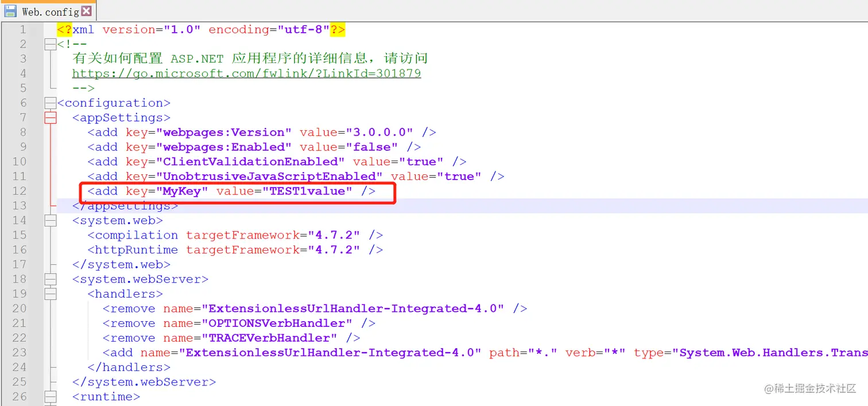Close the Web.config tab with its X button

86,11
